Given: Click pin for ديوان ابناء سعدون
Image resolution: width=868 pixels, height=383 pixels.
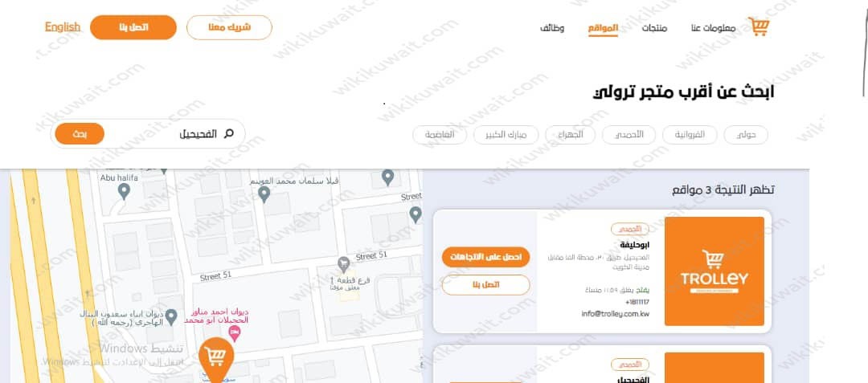Looking at the screenshot, I should pyautogui.click(x=171, y=316).
